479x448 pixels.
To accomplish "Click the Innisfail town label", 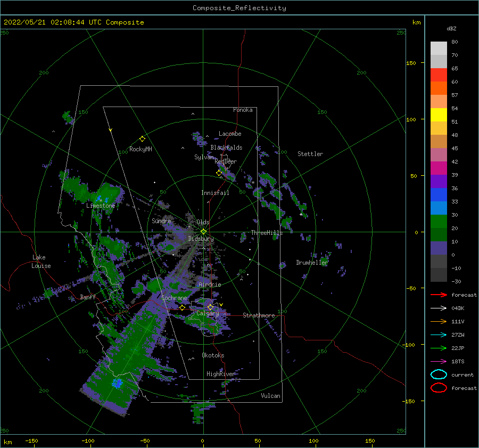I will click(x=215, y=193).
